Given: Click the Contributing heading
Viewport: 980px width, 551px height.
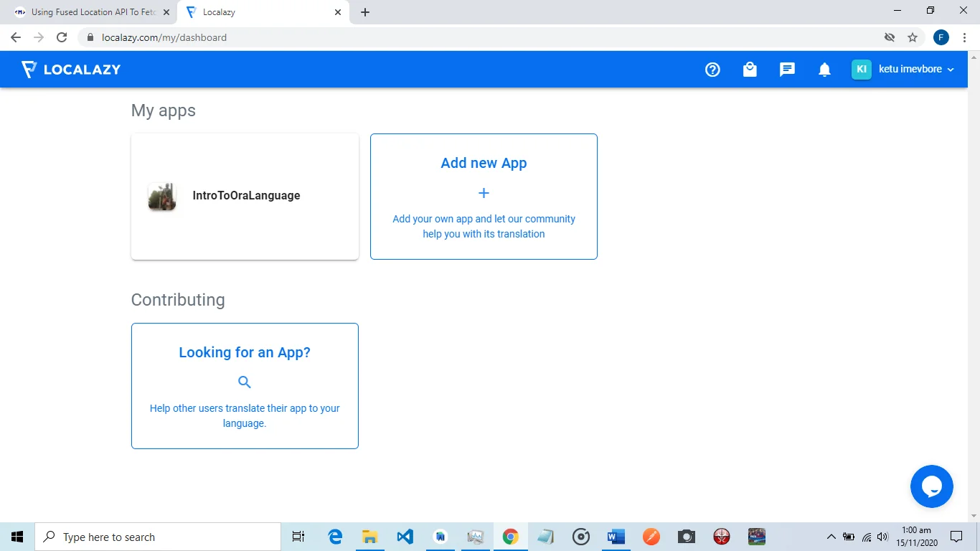Looking at the screenshot, I should 178,300.
